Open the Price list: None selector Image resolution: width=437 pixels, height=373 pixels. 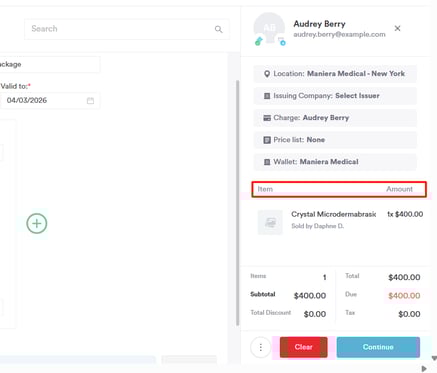(x=335, y=140)
